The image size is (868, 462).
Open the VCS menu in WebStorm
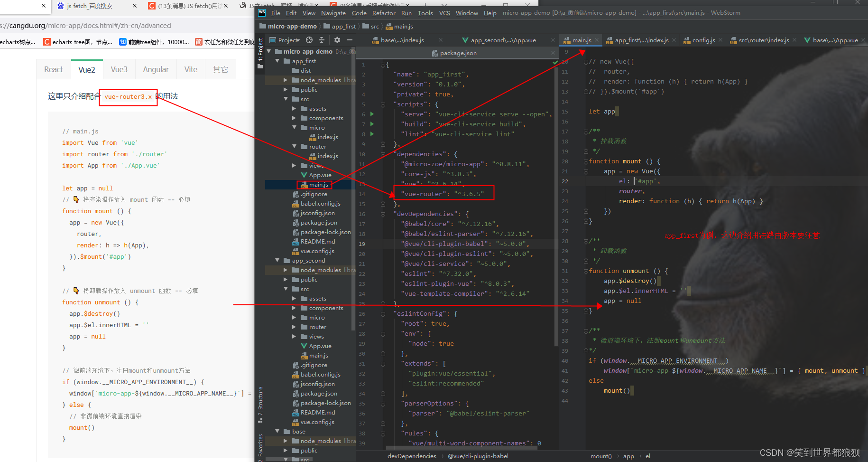(x=444, y=13)
